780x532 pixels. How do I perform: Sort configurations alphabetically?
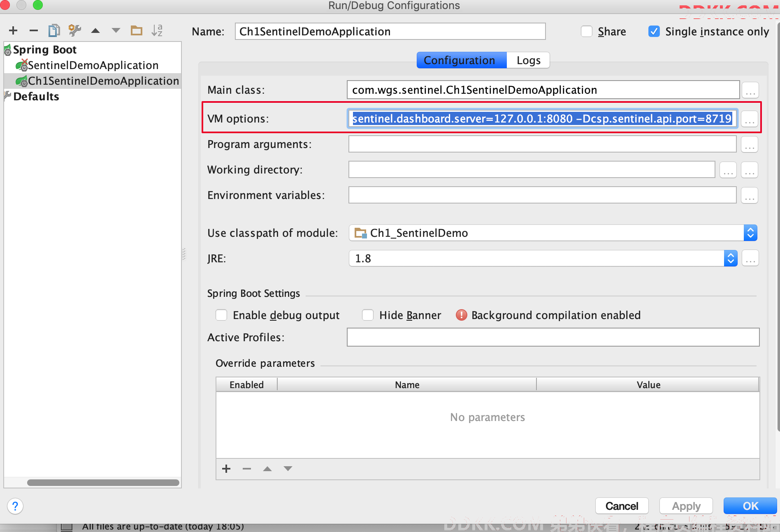tap(157, 30)
